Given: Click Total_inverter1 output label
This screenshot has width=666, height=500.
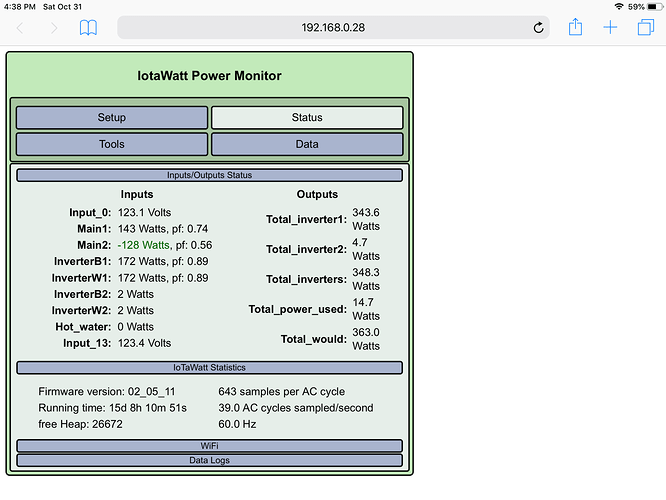Looking at the screenshot, I should click(306, 219).
